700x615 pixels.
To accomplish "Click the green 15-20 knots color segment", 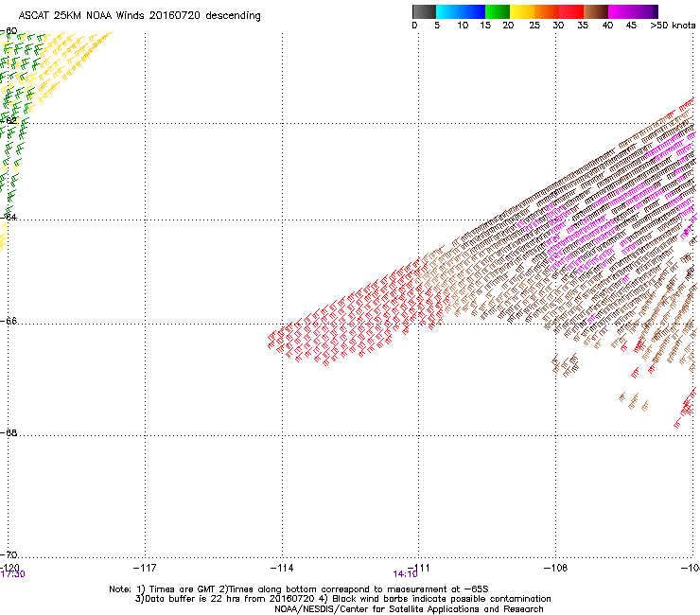I will click(498, 11).
